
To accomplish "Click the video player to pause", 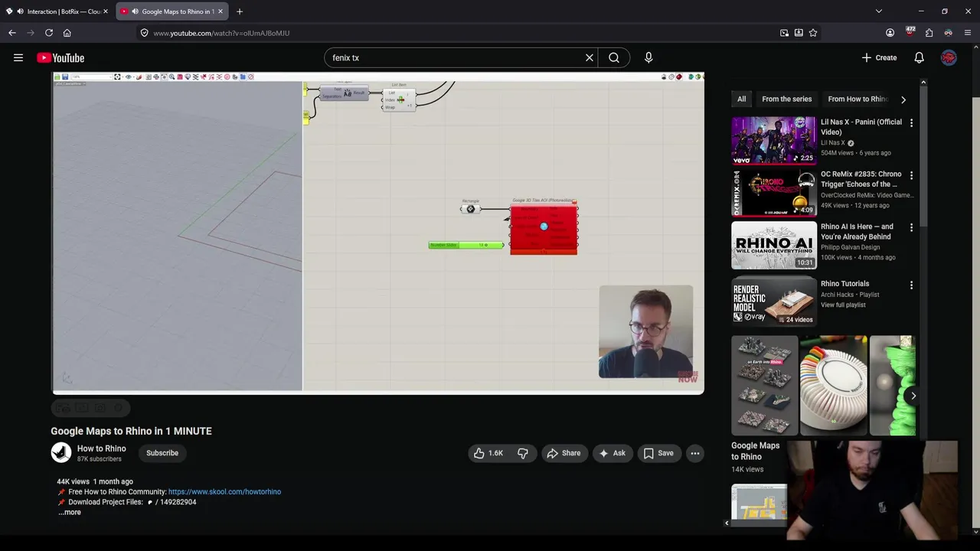I will [377, 233].
